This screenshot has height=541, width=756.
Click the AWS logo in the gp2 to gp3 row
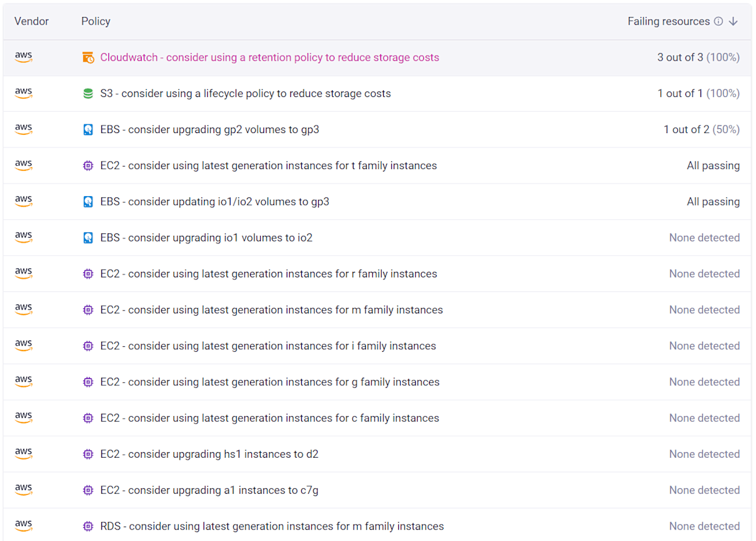click(23, 129)
